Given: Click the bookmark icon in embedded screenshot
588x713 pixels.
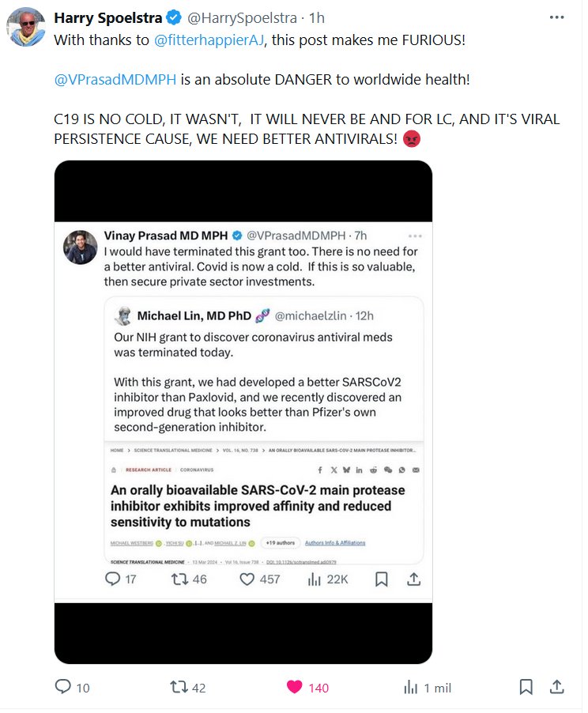Looking at the screenshot, I should click(382, 579).
